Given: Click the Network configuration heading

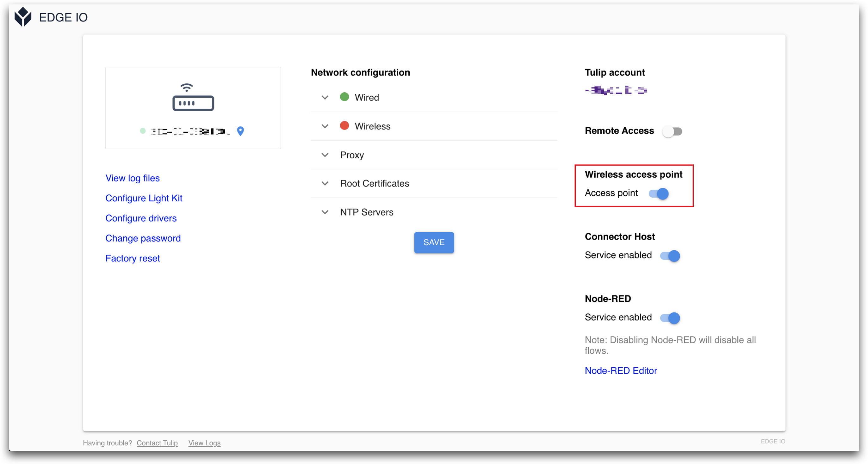Looking at the screenshot, I should 360,72.
